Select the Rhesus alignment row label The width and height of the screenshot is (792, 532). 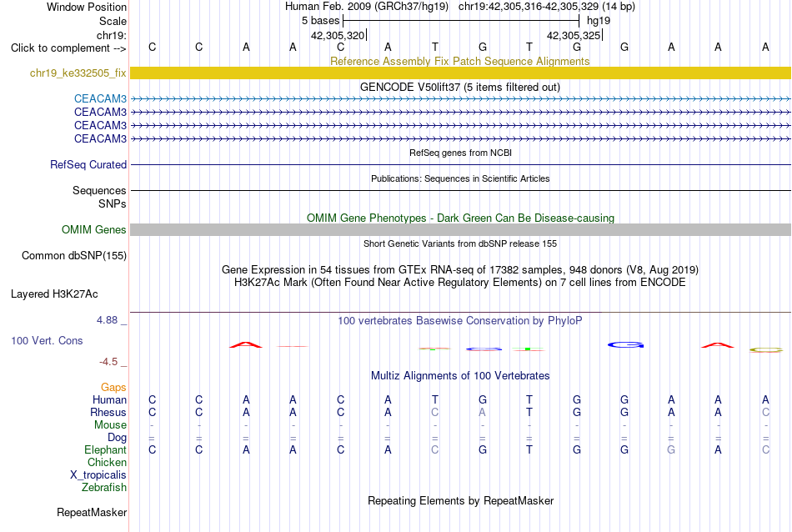(x=108, y=412)
